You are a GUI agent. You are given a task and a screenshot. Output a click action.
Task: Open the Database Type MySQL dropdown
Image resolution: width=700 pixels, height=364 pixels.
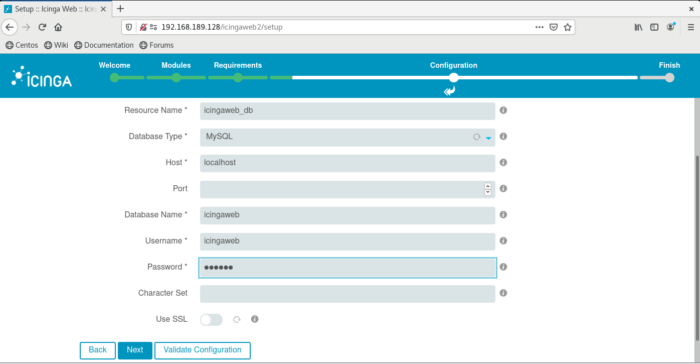347,137
